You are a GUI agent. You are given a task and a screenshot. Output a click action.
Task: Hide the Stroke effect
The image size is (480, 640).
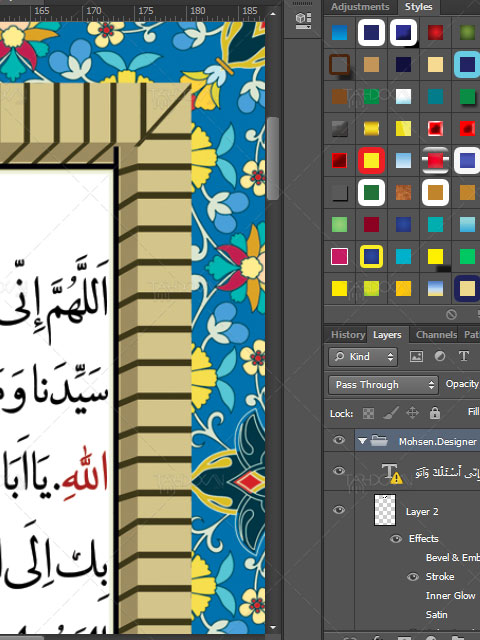tap(413, 577)
